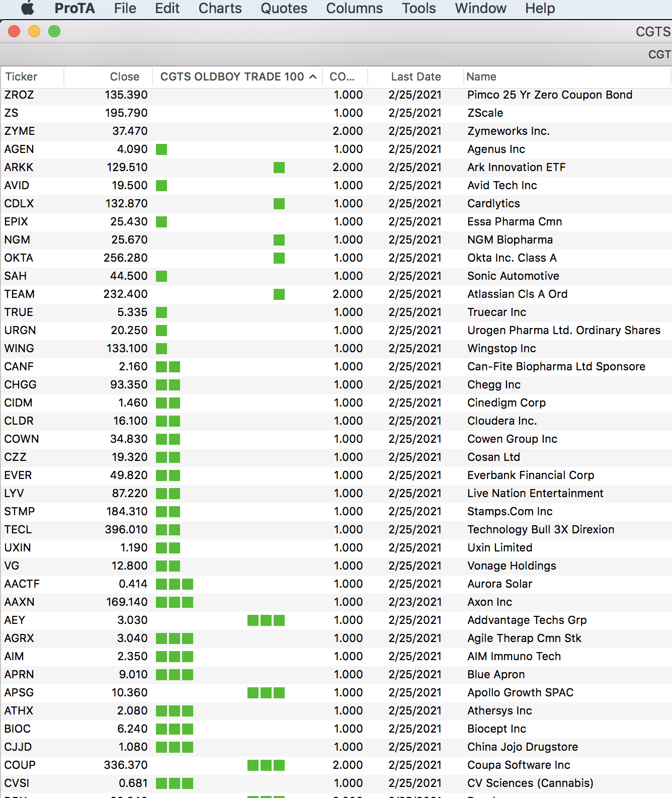This screenshot has height=798, width=672.
Task: Open the Apple menu
Action: 28,8
